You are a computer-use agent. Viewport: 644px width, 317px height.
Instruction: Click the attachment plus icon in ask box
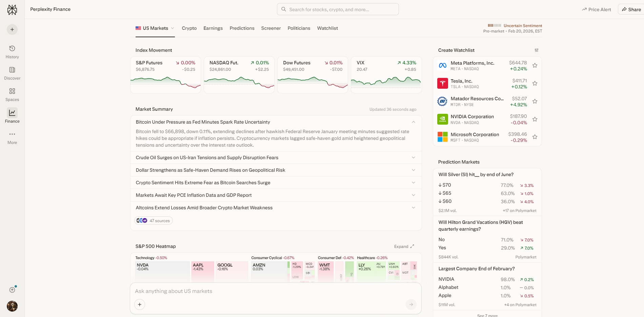coord(140,304)
